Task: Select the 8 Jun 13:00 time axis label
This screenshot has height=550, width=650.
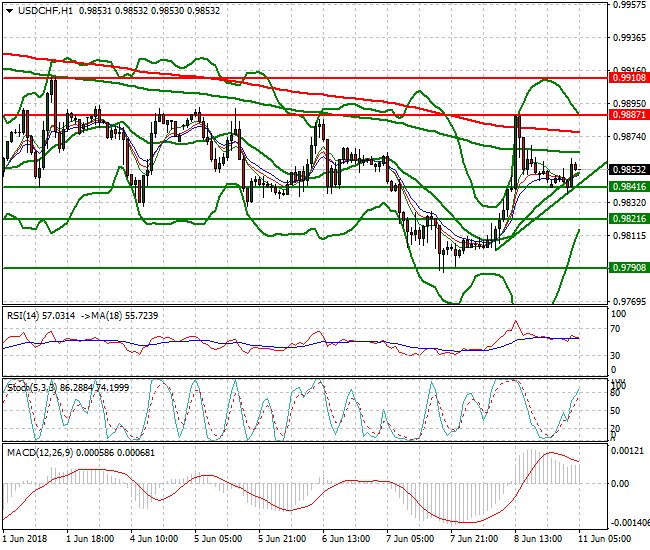Action: tap(538, 539)
